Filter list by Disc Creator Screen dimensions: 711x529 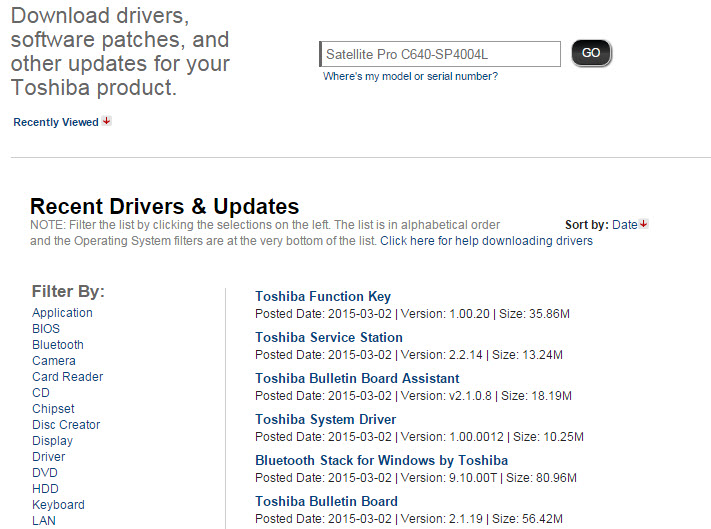[x=66, y=425]
